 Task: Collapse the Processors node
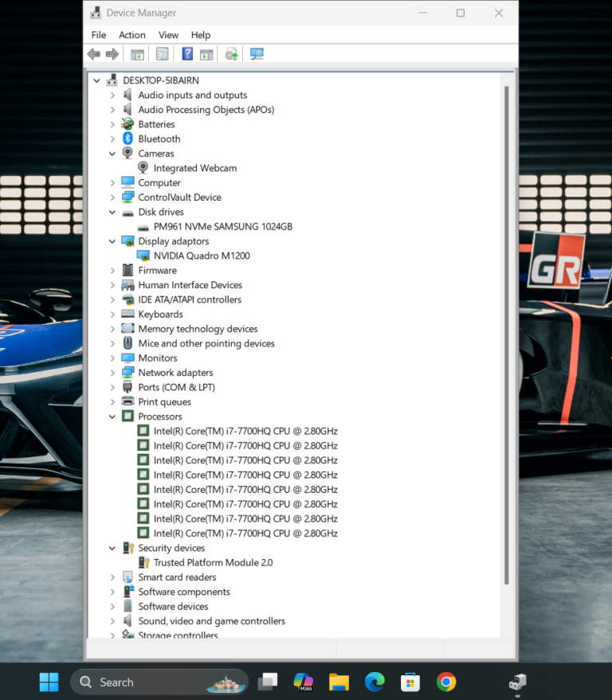click(112, 416)
